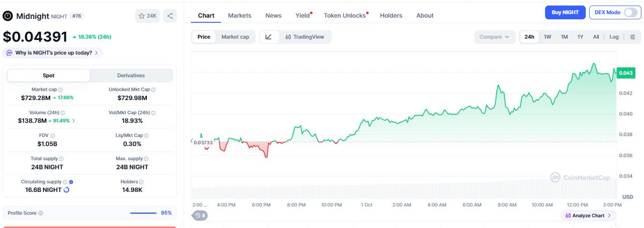Select the Market cap chart toggle
This screenshot has width=644, height=228.
click(235, 37)
